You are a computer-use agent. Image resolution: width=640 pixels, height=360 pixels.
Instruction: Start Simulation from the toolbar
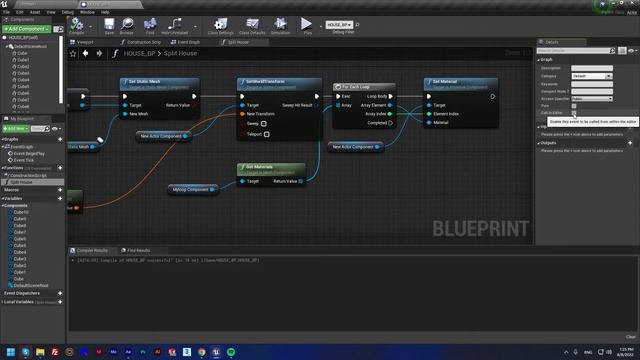pyautogui.click(x=280, y=26)
